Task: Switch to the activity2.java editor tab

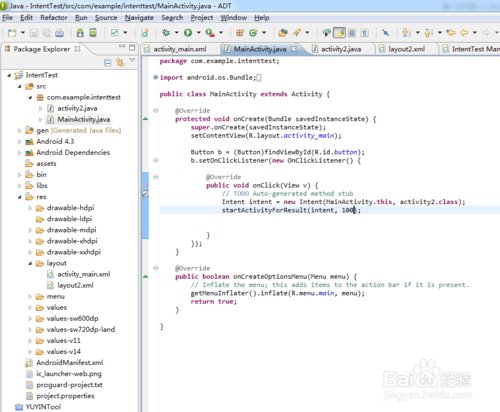Action: tap(337, 49)
